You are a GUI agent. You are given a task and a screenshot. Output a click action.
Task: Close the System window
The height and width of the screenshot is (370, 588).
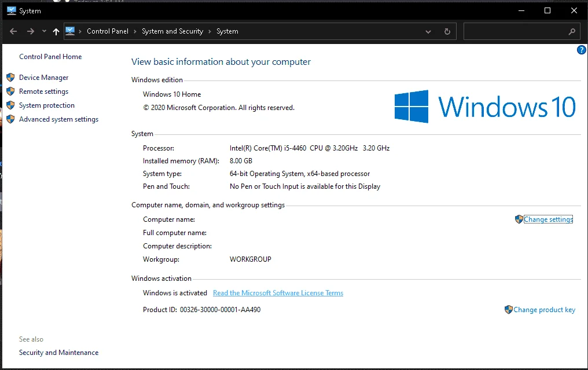tap(574, 10)
